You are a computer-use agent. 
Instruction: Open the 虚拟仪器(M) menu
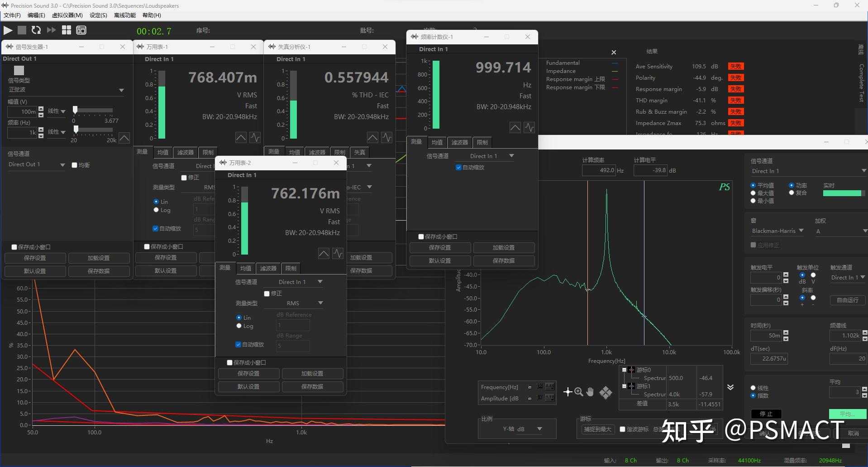coord(67,15)
